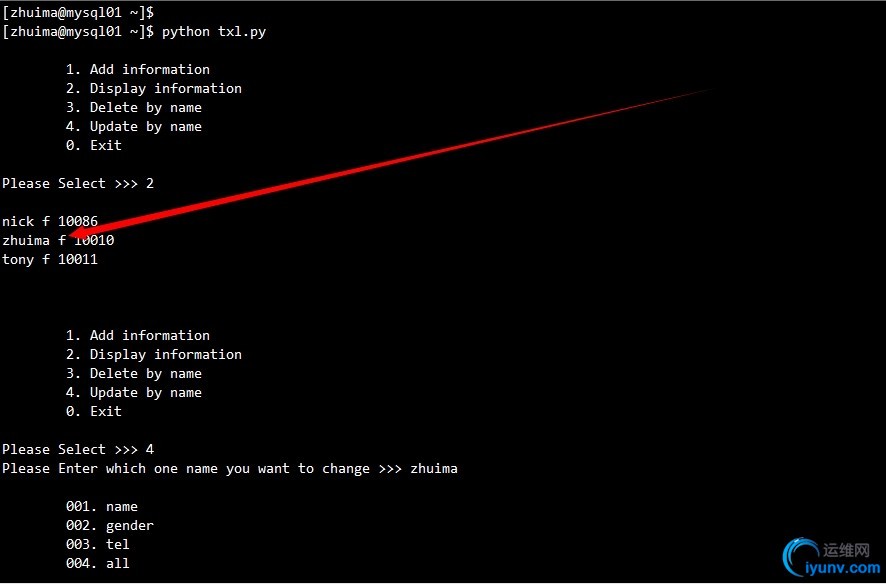The height and width of the screenshot is (584, 886).
Task: Click "4. Update by name" in the lower menu
Action: tap(133, 392)
